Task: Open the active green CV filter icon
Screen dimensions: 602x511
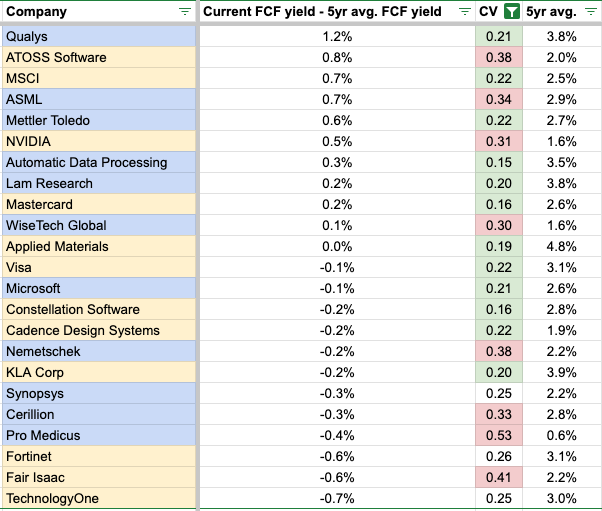Action: click(511, 12)
